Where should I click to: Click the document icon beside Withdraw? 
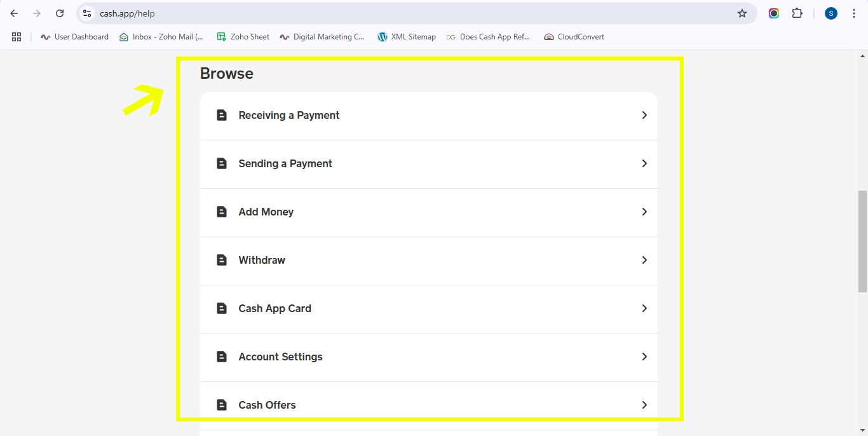click(222, 260)
